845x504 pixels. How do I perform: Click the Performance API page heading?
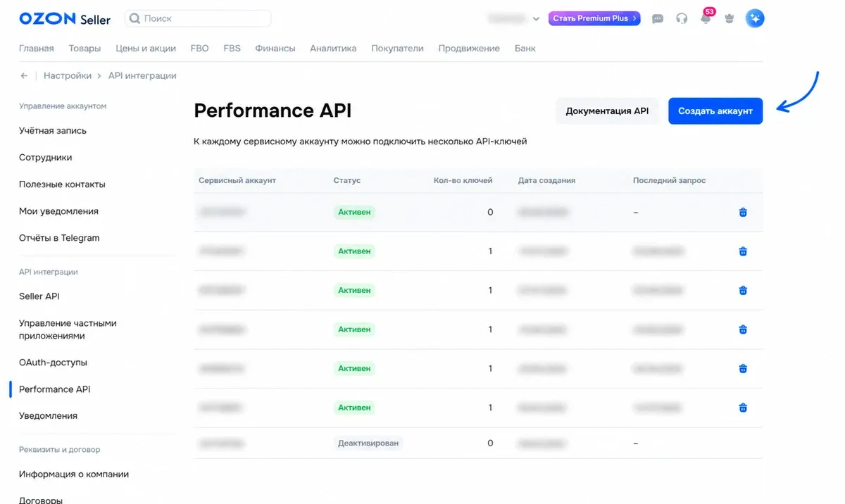point(273,111)
